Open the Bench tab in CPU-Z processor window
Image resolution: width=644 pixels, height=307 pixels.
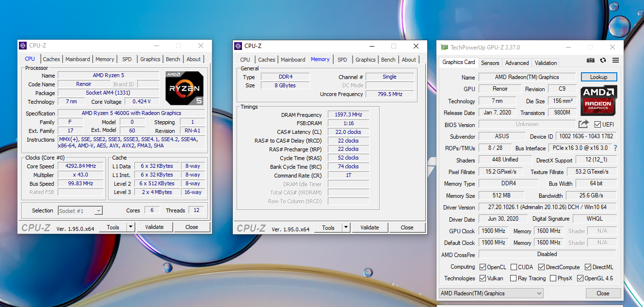pyautogui.click(x=173, y=59)
